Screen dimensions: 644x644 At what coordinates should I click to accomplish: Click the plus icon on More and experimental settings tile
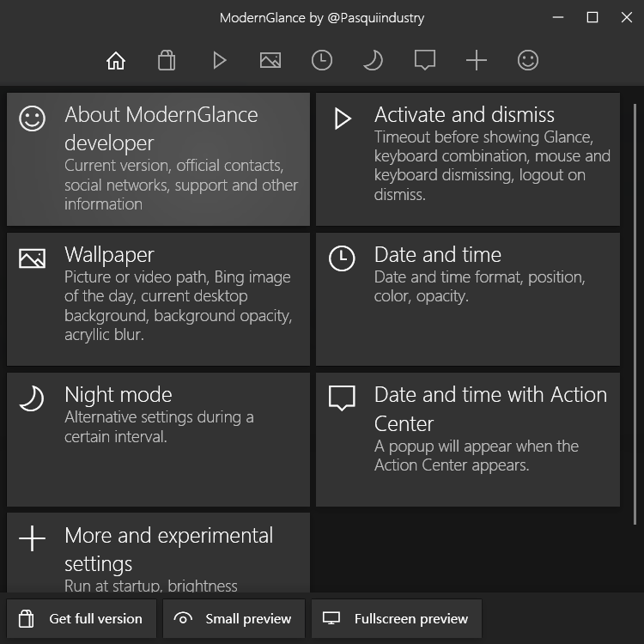[32, 538]
